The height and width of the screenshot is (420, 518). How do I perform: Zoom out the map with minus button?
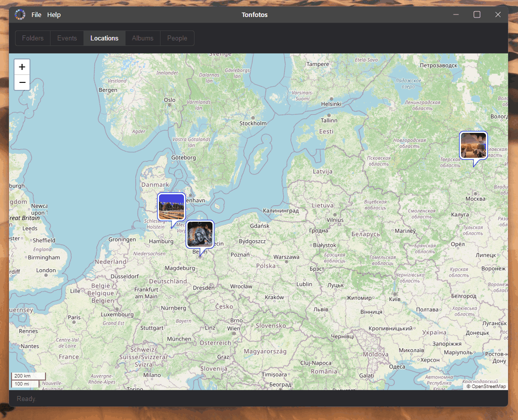pos(22,82)
